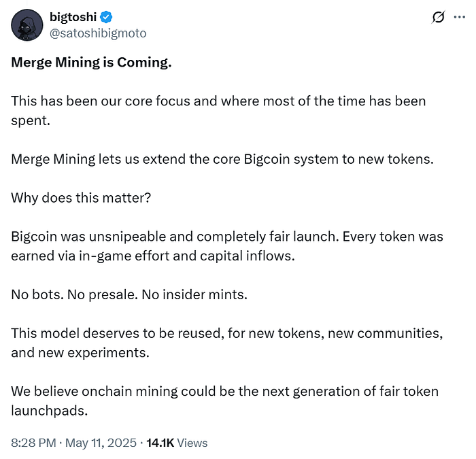The width and height of the screenshot is (476, 459).
Task: Click the 'This has been our core focus' paragraph
Action: (x=218, y=111)
